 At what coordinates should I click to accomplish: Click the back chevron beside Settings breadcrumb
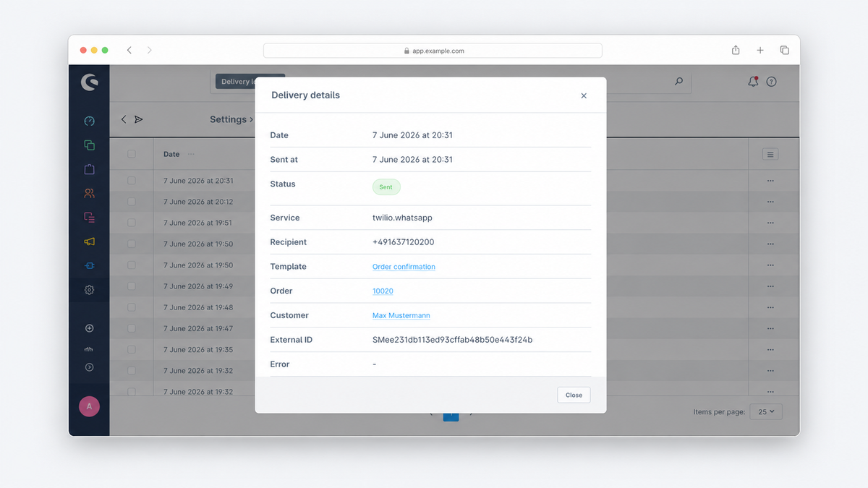pos(124,119)
